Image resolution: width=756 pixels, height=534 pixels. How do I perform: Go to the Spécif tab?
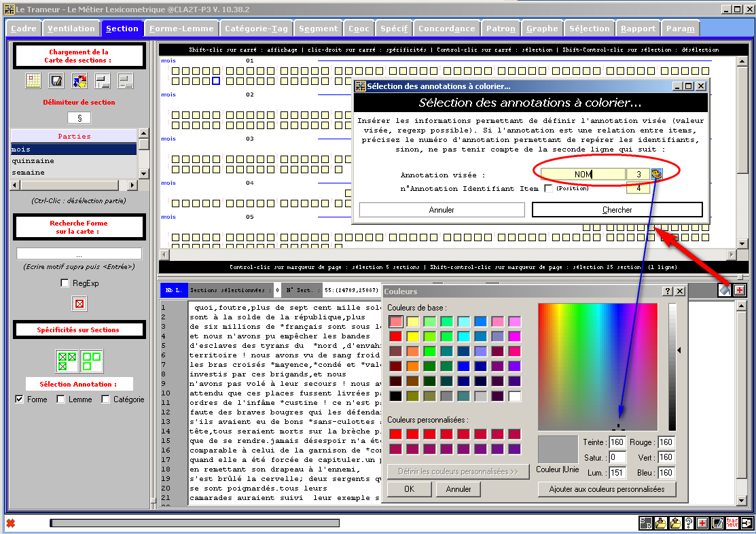click(395, 29)
